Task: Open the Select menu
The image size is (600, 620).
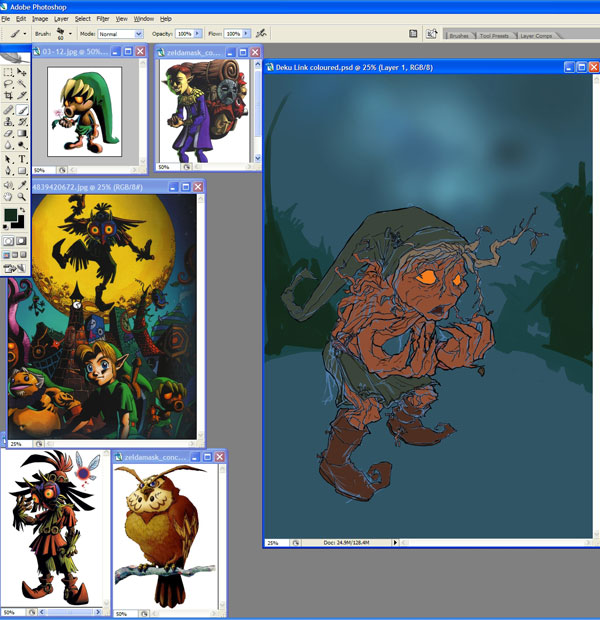Action: coord(83,19)
